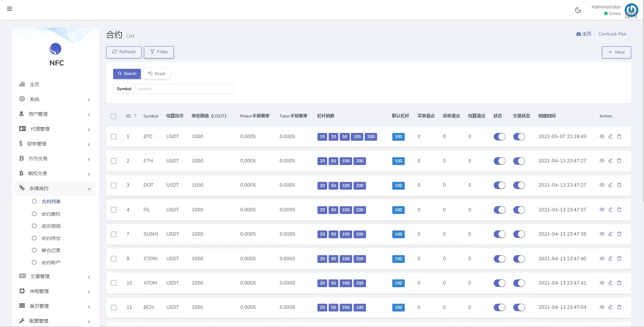Select the 合约持仓 submenu item
This screenshot has height=327, width=644.
tap(51, 238)
